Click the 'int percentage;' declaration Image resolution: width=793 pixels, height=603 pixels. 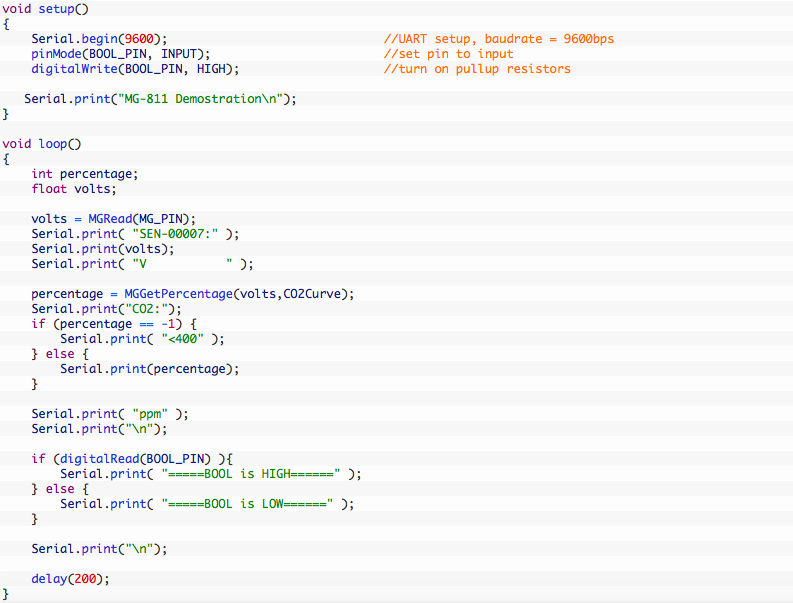point(84,174)
